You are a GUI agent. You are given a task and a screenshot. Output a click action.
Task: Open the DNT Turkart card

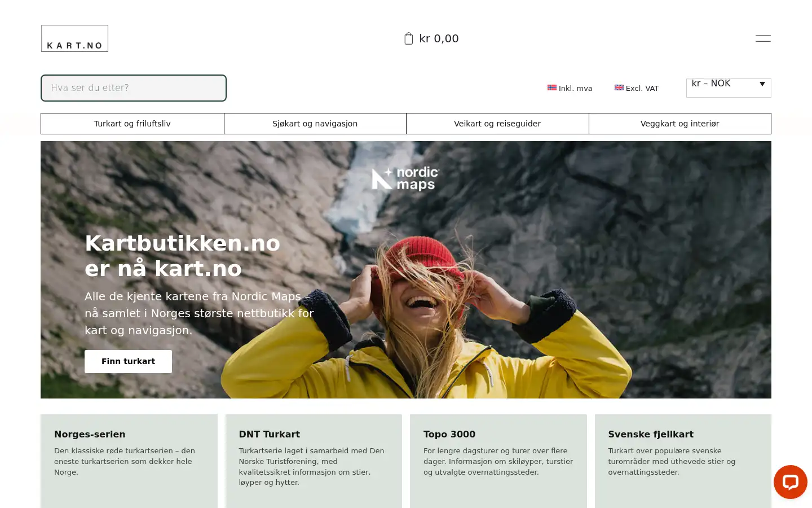314,461
